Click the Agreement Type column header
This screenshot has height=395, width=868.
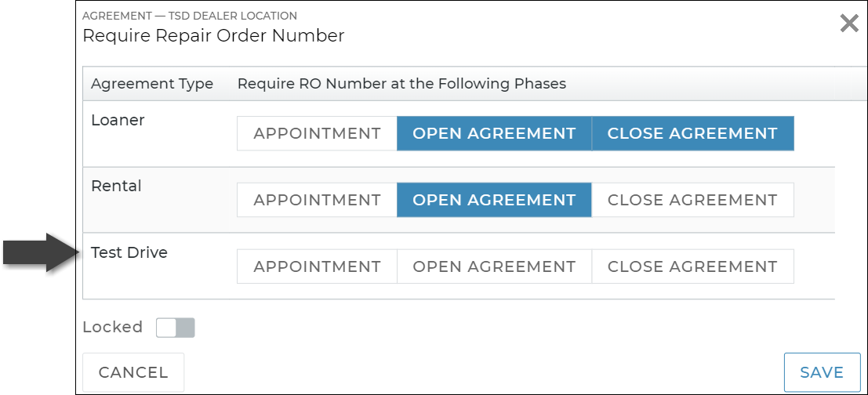(x=152, y=84)
